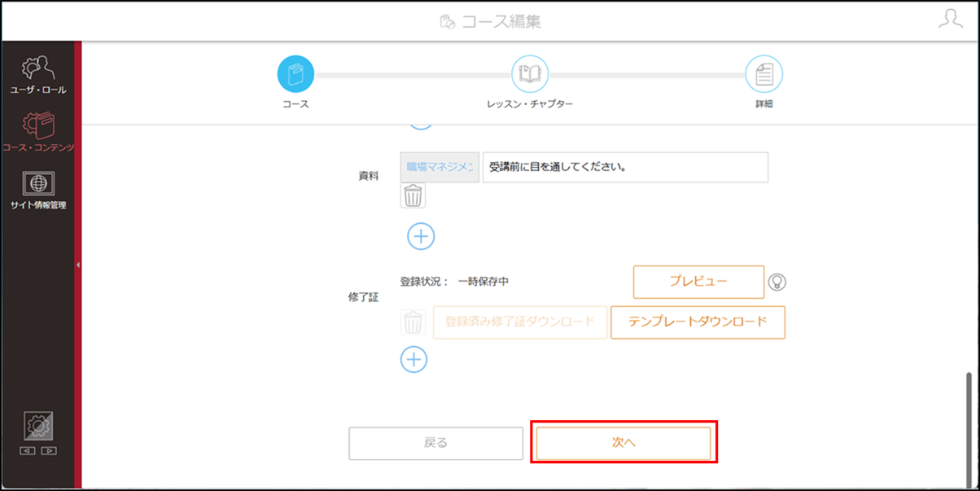Click the 資料 label
This screenshot has height=491, width=980.
[x=369, y=176]
